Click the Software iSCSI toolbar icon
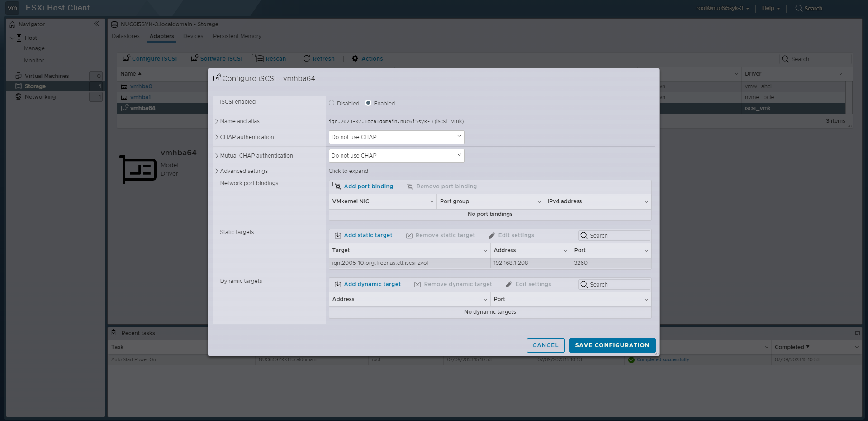 pyautogui.click(x=194, y=58)
